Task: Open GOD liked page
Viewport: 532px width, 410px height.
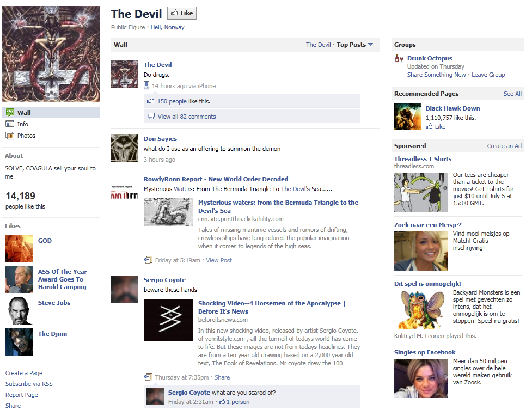Action: coord(45,241)
